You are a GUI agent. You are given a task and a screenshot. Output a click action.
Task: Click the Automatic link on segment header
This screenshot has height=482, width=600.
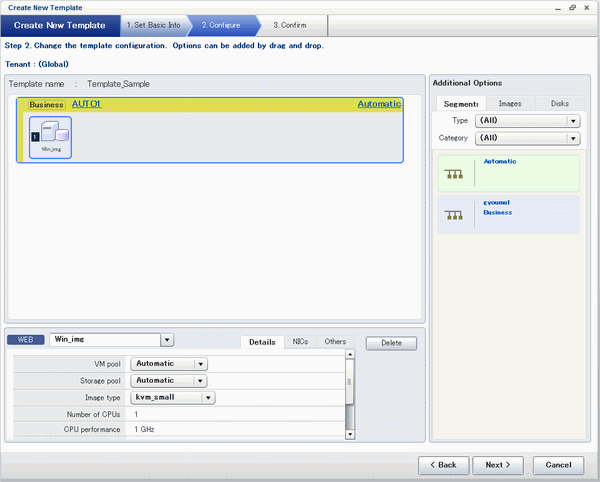378,104
